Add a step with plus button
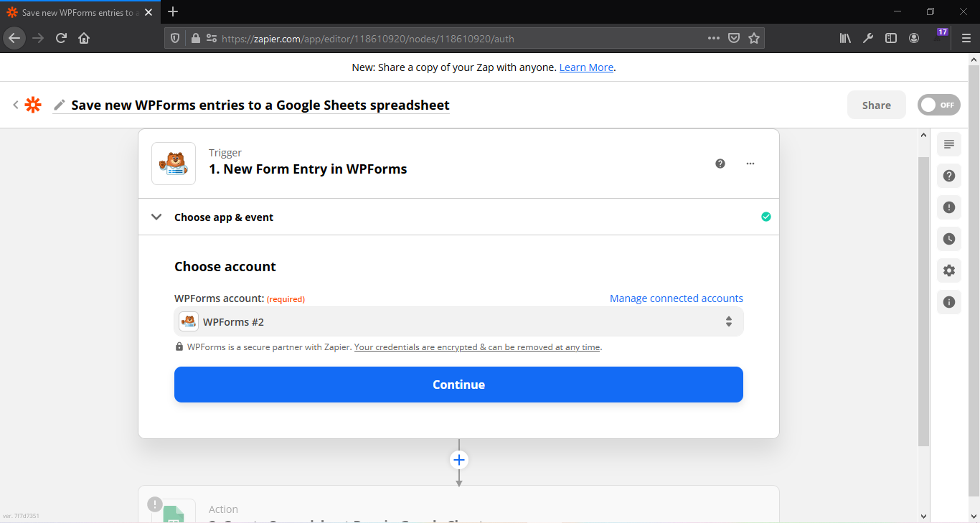Viewport: 980px width, 523px height. point(459,460)
